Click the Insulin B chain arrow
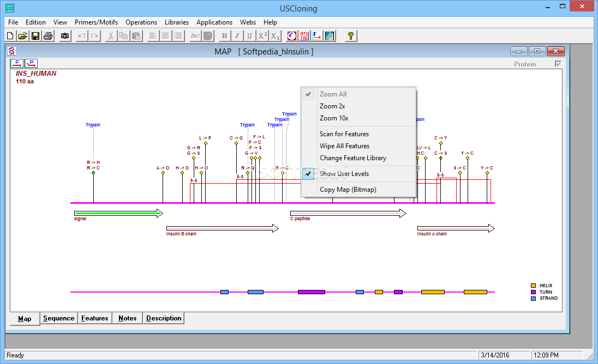598x364 pixels. (223, 228)
